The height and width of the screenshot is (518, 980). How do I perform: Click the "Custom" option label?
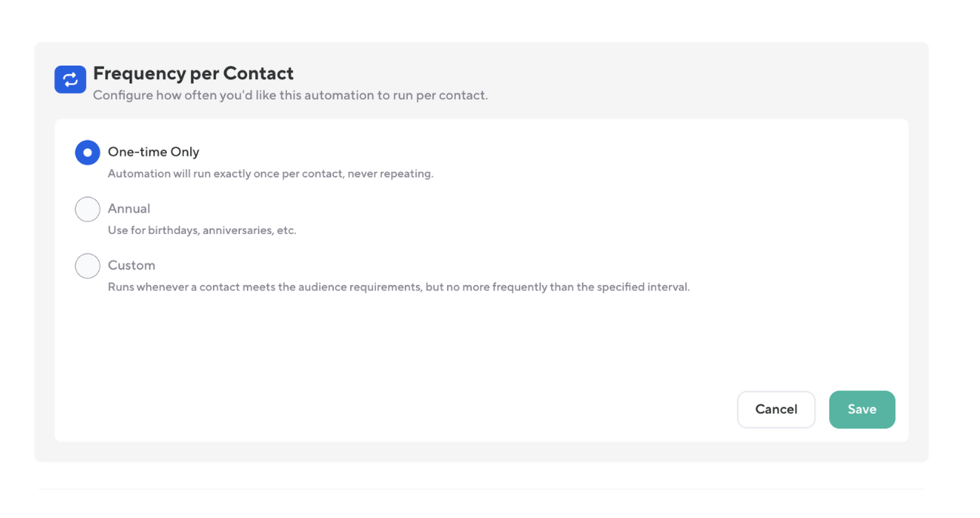(x=131, y=265)
